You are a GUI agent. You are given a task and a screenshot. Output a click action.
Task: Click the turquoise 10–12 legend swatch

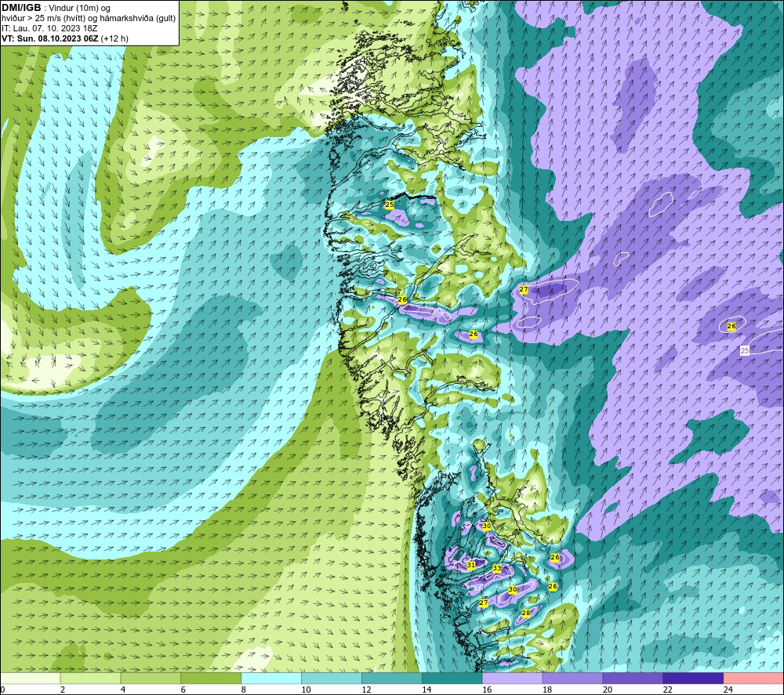click(332, 678)
